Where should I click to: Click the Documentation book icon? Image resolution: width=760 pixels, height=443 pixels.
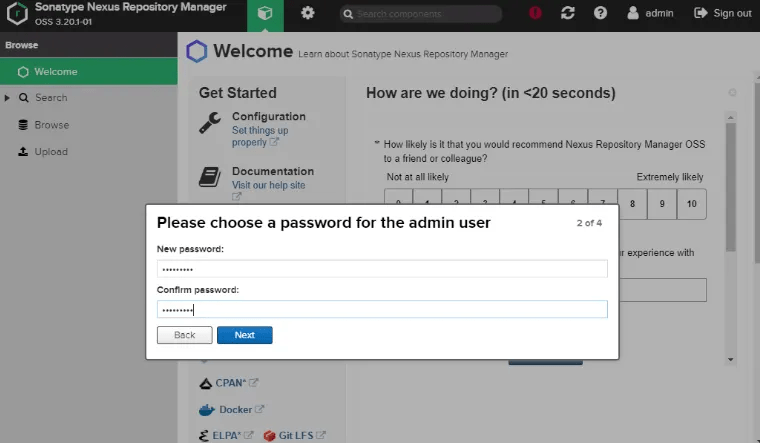pos(210,178)
